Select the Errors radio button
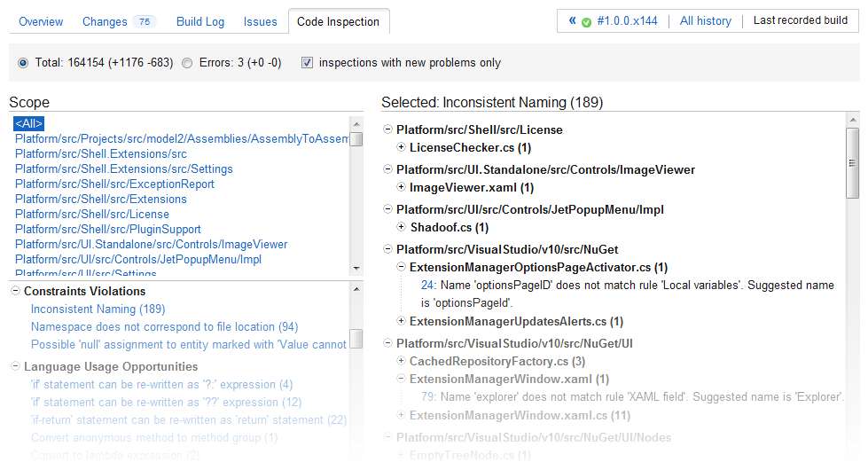Viewport: 868px width, 470px height. pos(187,63)
